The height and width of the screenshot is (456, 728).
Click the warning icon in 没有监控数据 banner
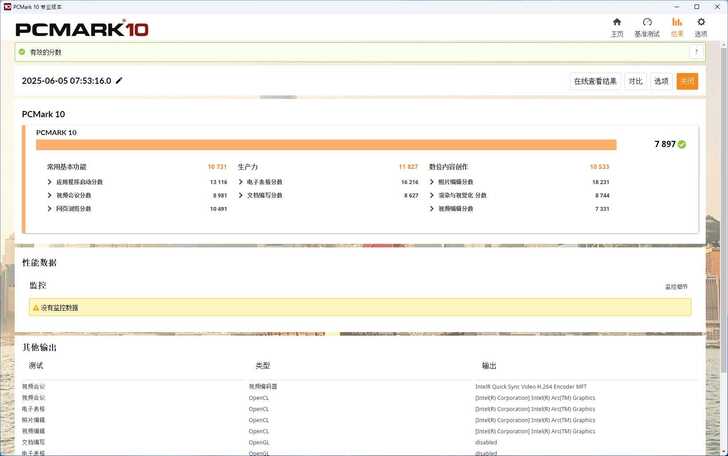[x=34, y=307]
